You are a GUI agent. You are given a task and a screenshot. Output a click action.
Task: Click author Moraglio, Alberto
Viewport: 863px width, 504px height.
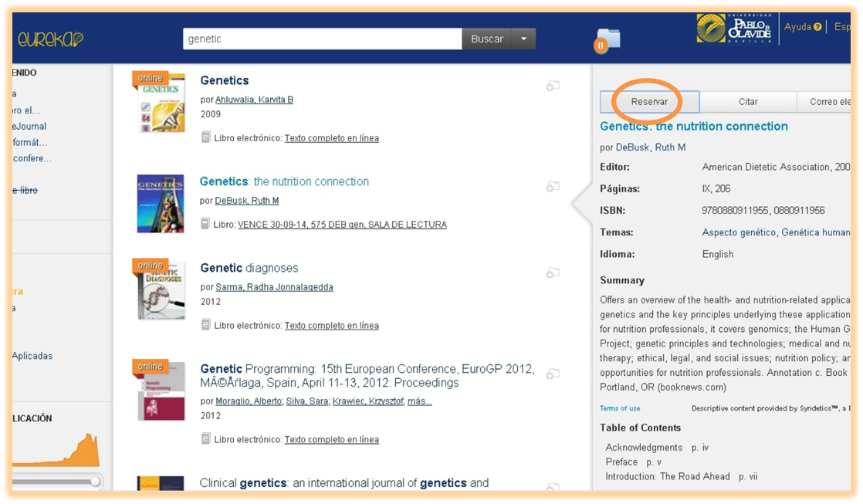[249, 401]
